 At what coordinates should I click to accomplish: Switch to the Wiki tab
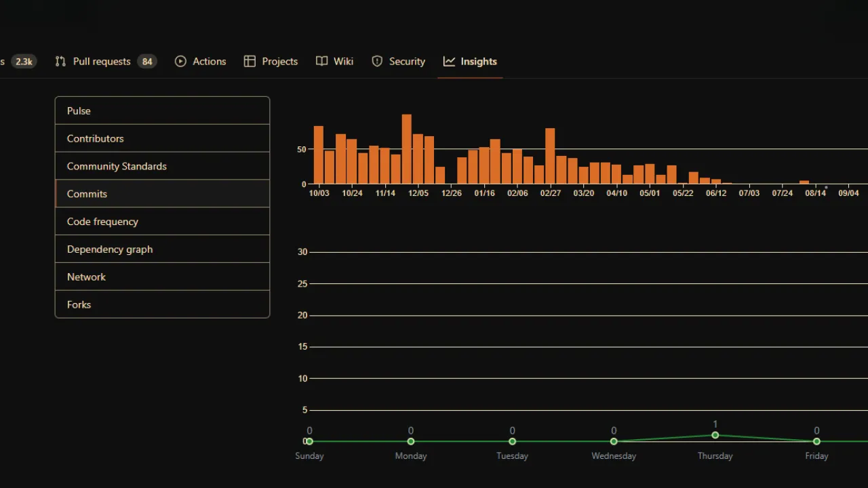pos(343,62)
